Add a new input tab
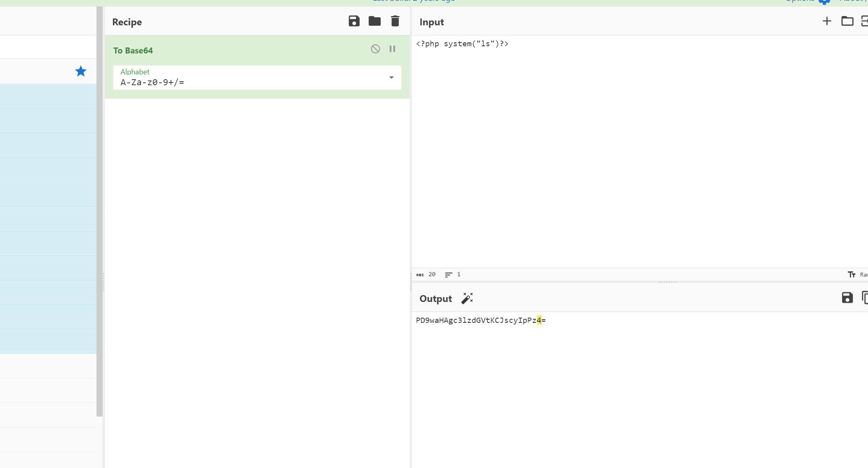The height and width of the screenshot is (468, 868). (827, 21)
